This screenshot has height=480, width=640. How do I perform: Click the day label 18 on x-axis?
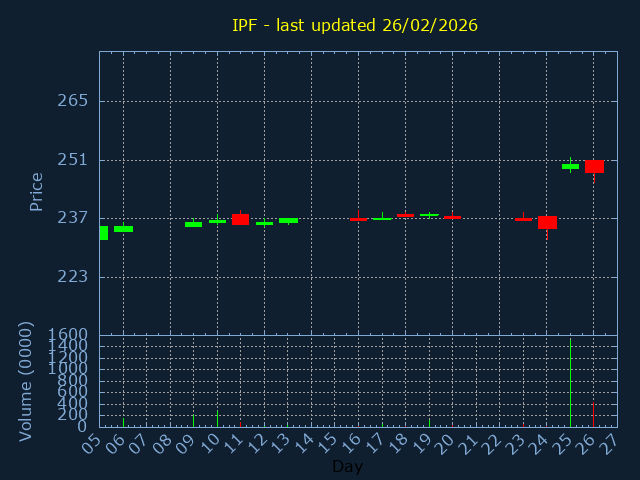pyautogui.click(x=396, y=443)
